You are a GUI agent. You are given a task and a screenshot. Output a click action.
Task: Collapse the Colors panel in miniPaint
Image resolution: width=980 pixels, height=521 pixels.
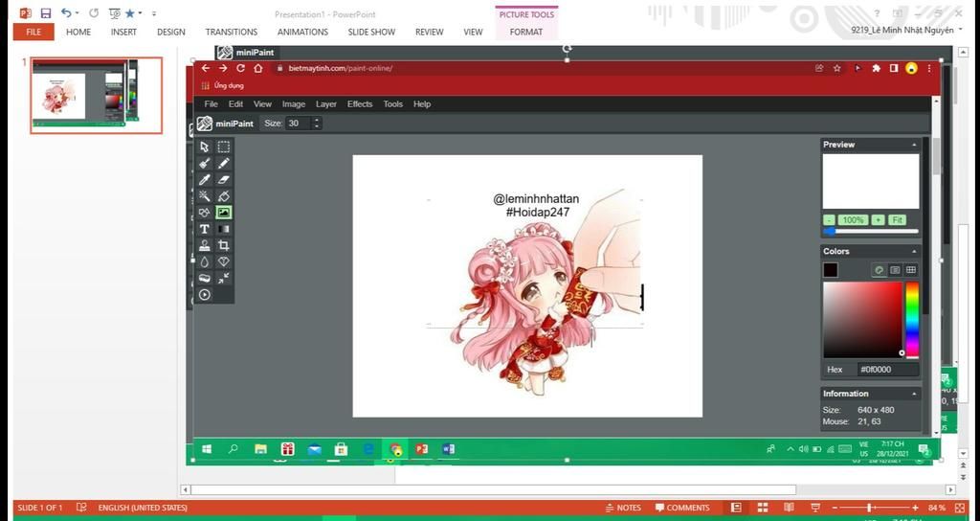point(914,252)
